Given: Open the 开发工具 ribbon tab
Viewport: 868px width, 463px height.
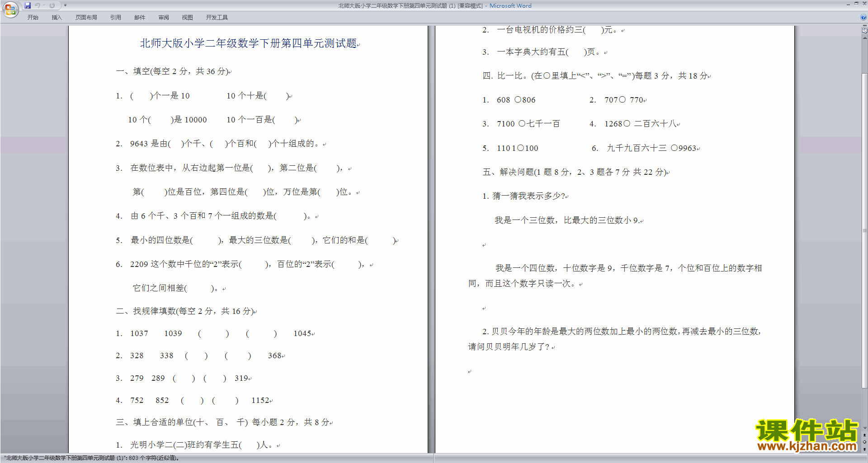Looking at the screenshot, I should coord(217,18).
